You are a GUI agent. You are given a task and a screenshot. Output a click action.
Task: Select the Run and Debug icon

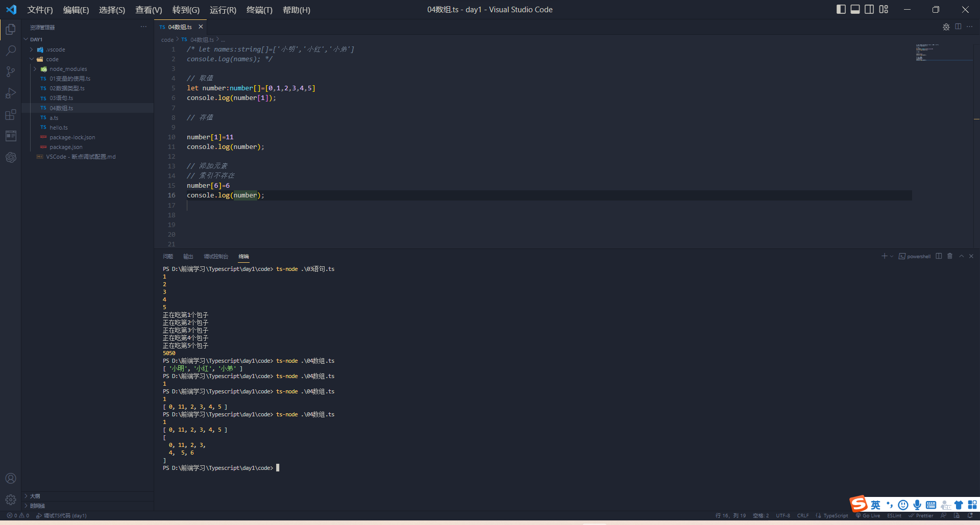11,93
